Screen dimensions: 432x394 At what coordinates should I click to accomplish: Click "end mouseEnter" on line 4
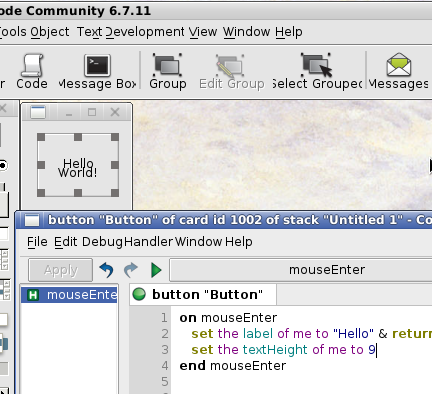(x=233, y=366)
